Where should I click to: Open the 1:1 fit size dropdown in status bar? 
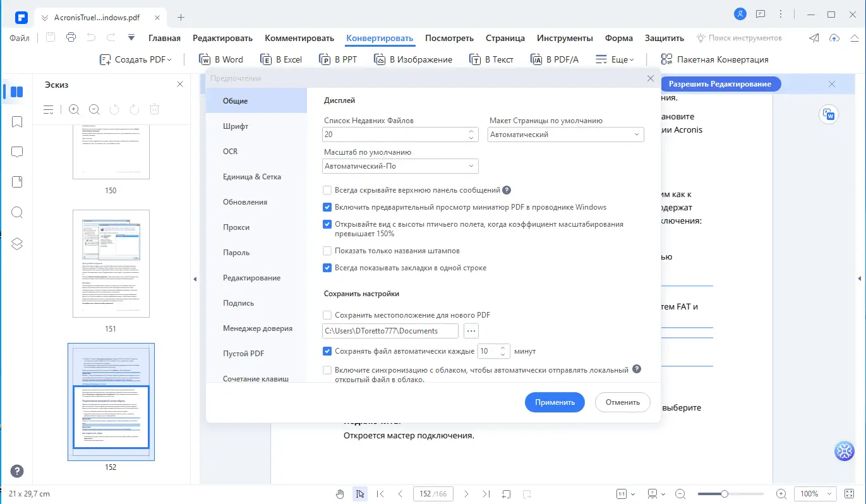point(625,494)
